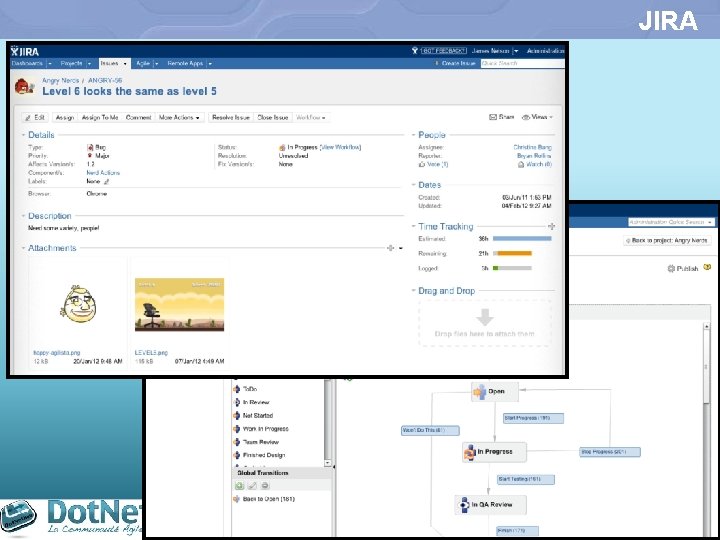Click the Vote thumbs-up icon
The image size is (720, 540).
click(422, 164)
